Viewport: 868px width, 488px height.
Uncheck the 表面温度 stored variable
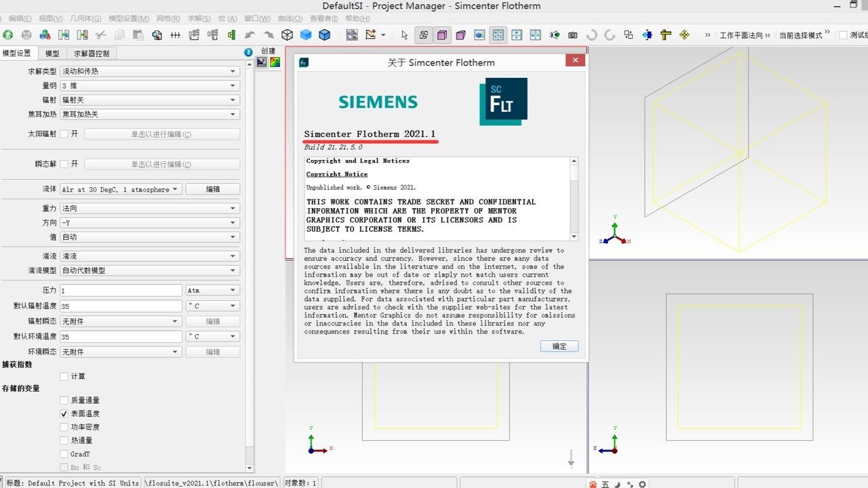(x=63, y=413)
